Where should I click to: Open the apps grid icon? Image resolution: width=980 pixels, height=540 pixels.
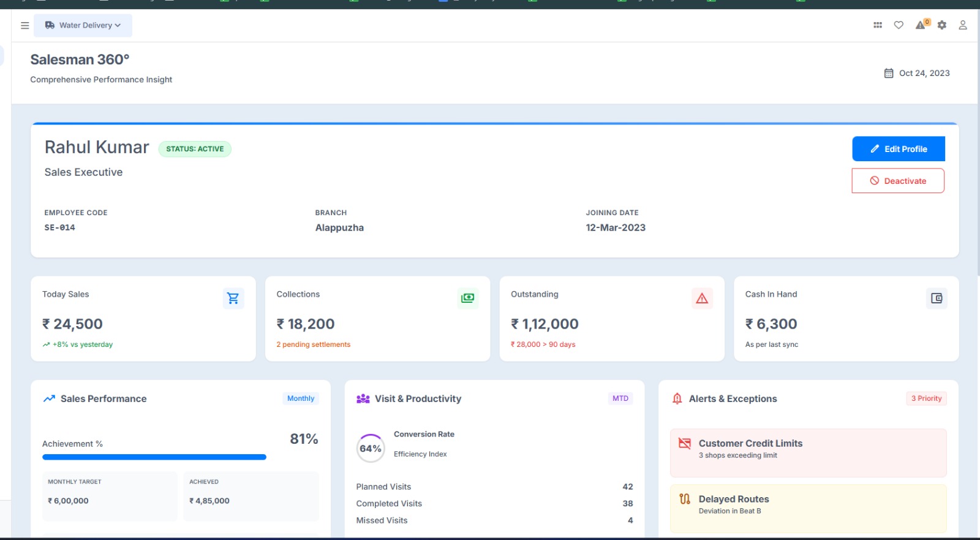tap(878, 25)
